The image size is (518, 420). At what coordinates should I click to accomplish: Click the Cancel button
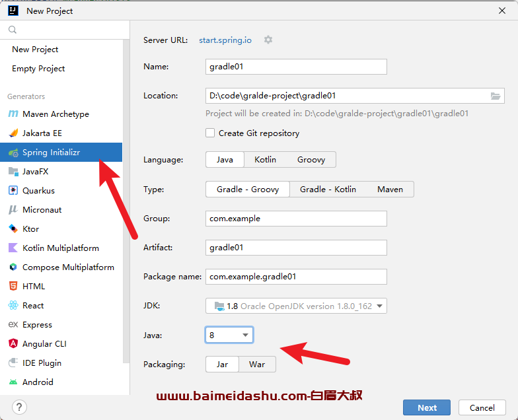[x=482, y=407]
